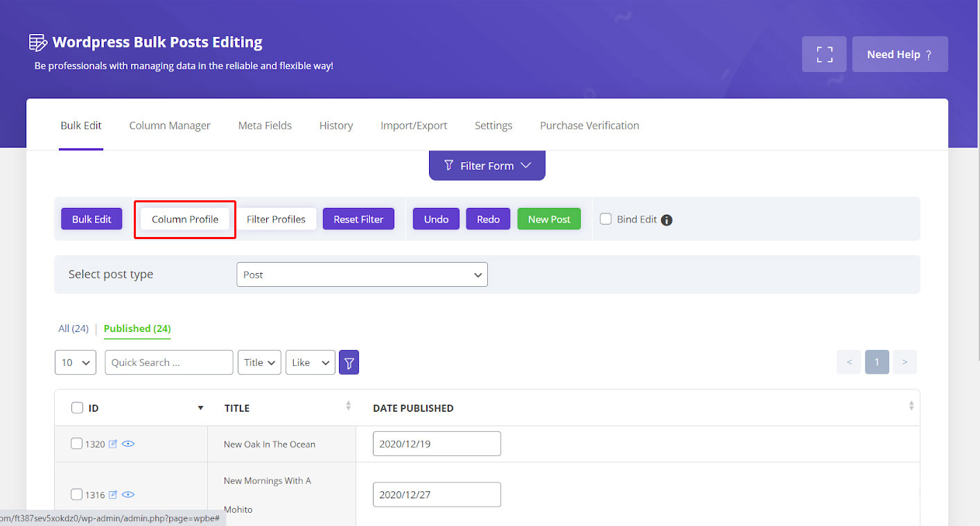The image size is (980, 526).
Task: Open the Purchase Verification tab
Action: tap(590, 125)
